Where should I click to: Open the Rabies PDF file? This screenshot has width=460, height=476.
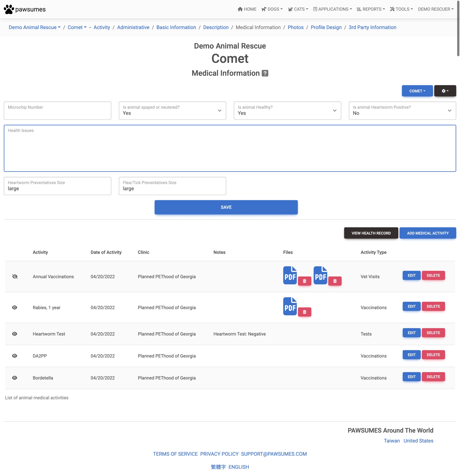[290, 306]
